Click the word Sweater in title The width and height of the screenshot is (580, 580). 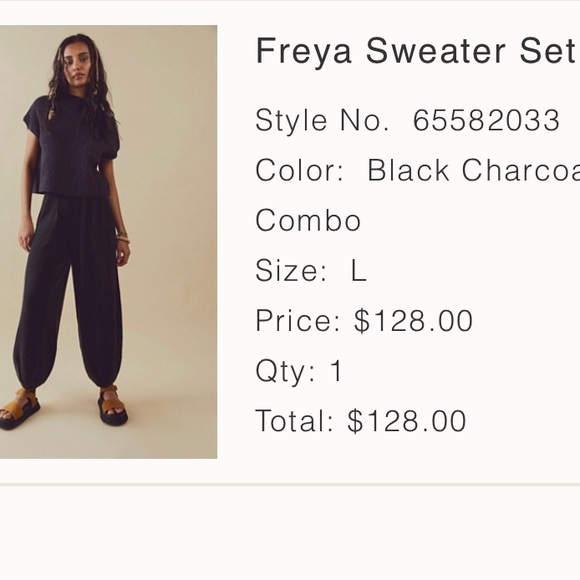[436, 51]
